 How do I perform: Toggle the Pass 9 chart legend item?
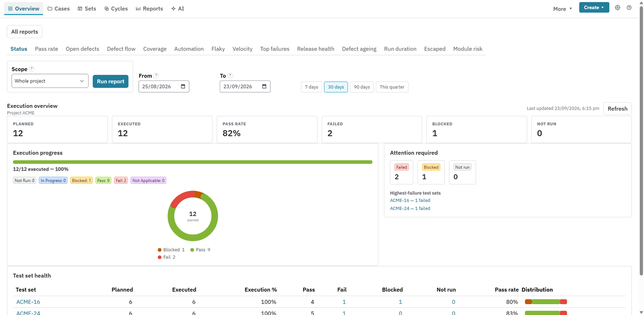200,250
